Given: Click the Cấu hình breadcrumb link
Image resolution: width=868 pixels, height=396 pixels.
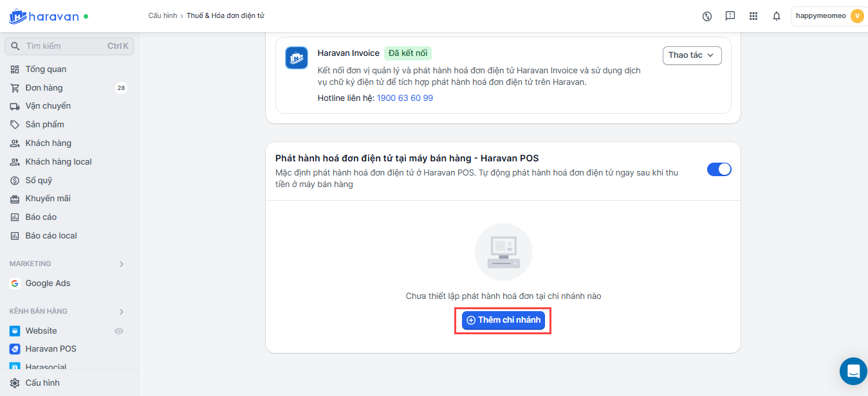Looking at the screenshot, I should pos(162,15).
